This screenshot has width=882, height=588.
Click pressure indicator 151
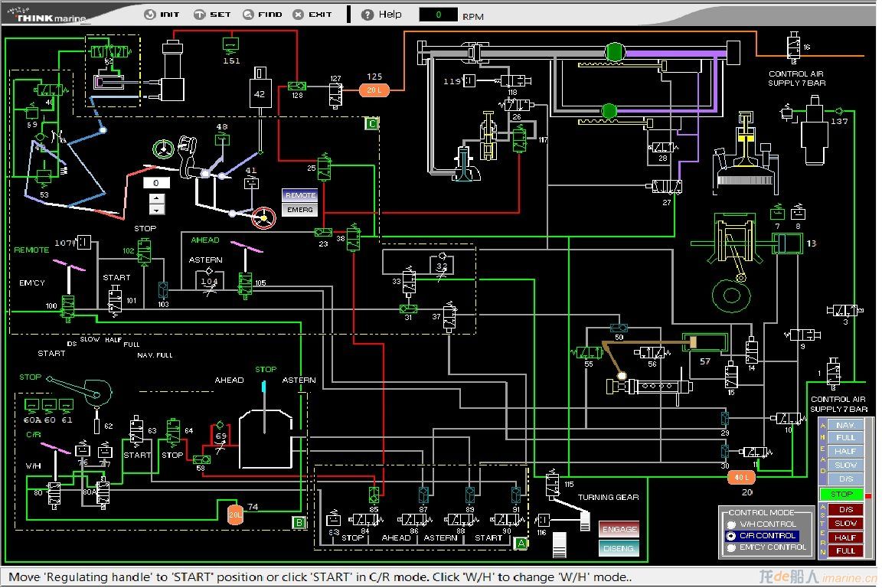(230, 44)
